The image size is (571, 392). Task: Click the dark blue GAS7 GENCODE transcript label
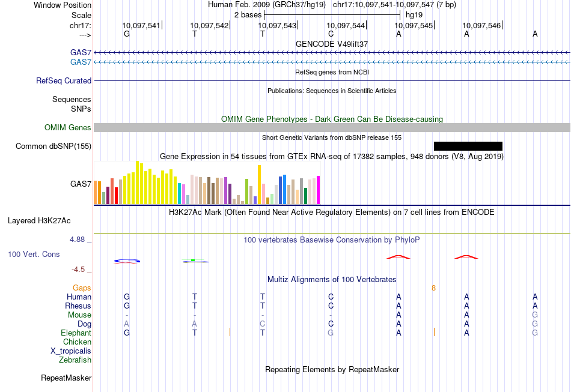(81, 52)
